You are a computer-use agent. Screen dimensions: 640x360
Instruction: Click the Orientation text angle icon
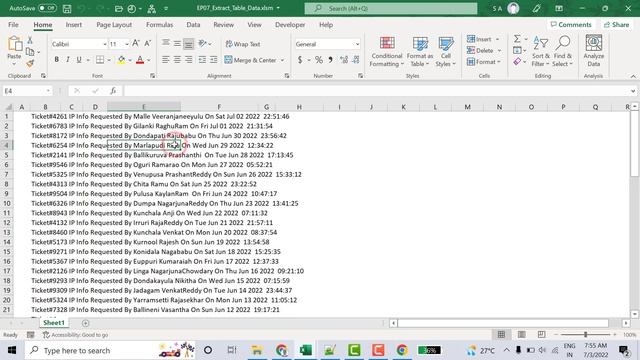(202, 44)
